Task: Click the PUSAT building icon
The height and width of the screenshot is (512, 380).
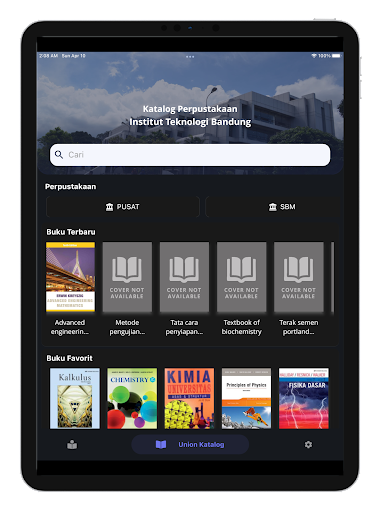Action: click(x=109, y=207)
